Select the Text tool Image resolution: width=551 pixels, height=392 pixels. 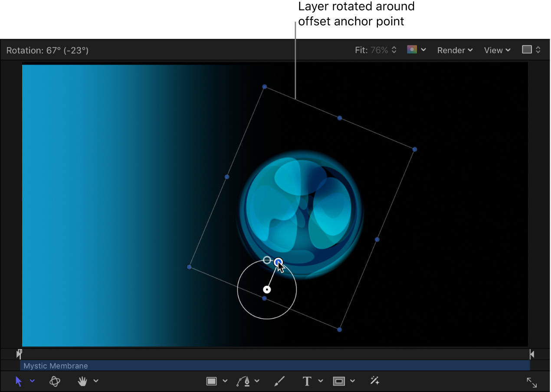[x=307, y=381]
